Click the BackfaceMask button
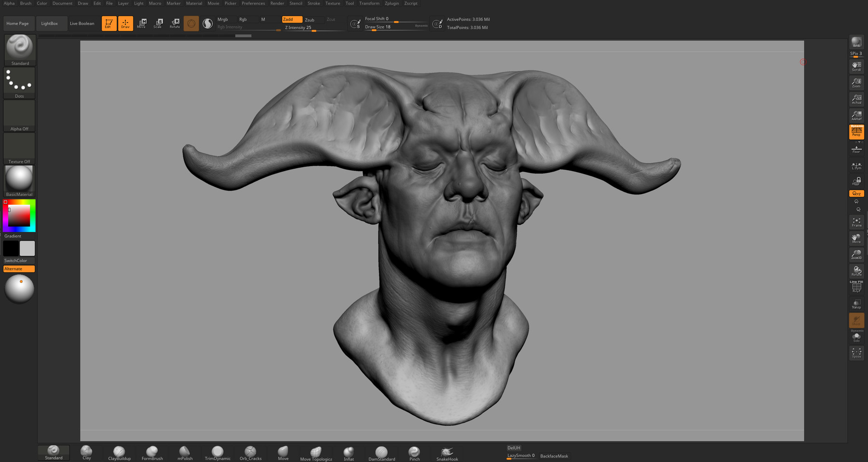This screenshot has width=868, height=462. point(555,455)
